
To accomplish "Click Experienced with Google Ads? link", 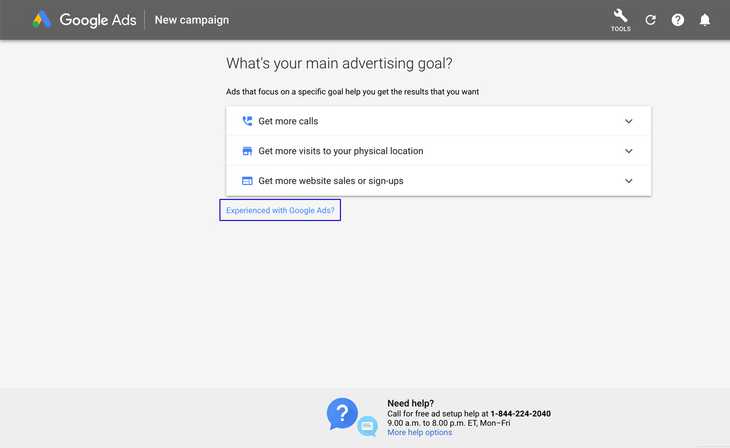I will point(280,211).
